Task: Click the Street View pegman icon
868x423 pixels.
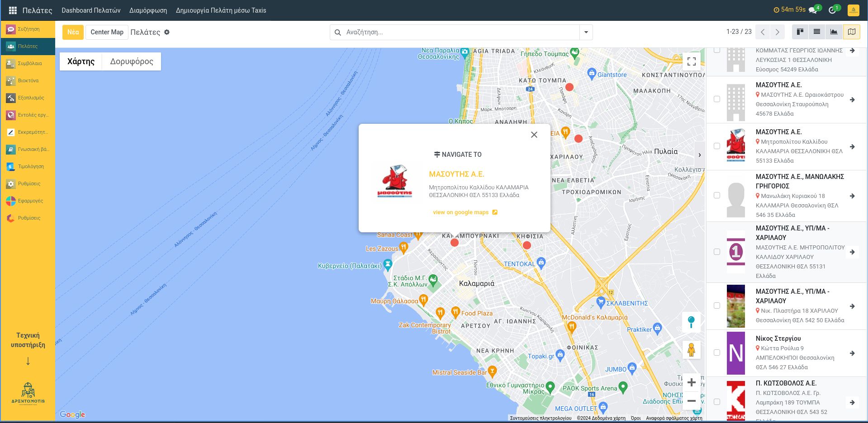Action: (691, 350)
